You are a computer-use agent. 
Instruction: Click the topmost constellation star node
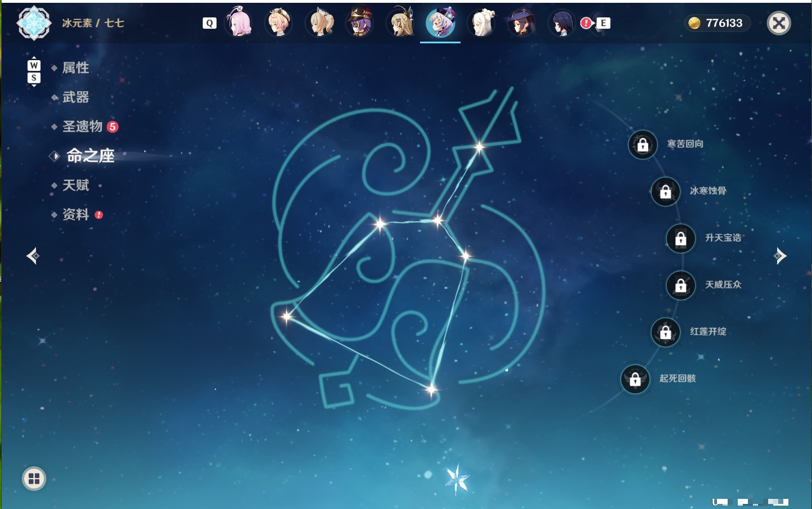tap(479, 147)
